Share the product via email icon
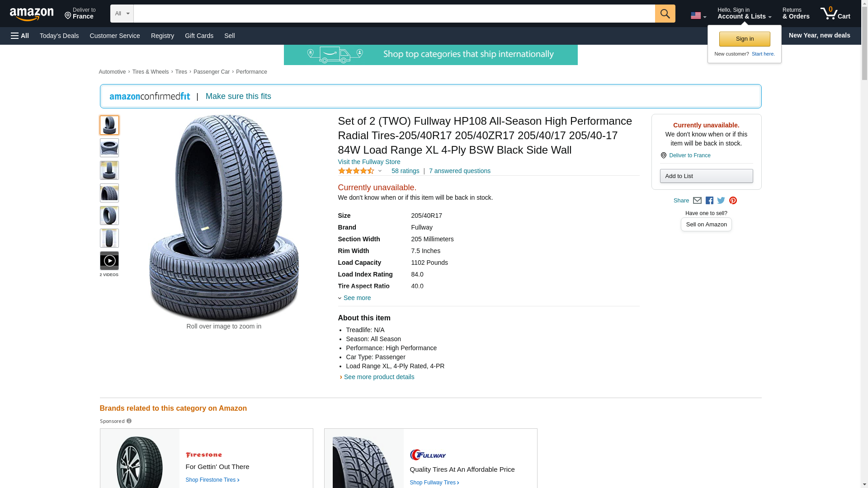The image size is (868, 488). [697, 201]
